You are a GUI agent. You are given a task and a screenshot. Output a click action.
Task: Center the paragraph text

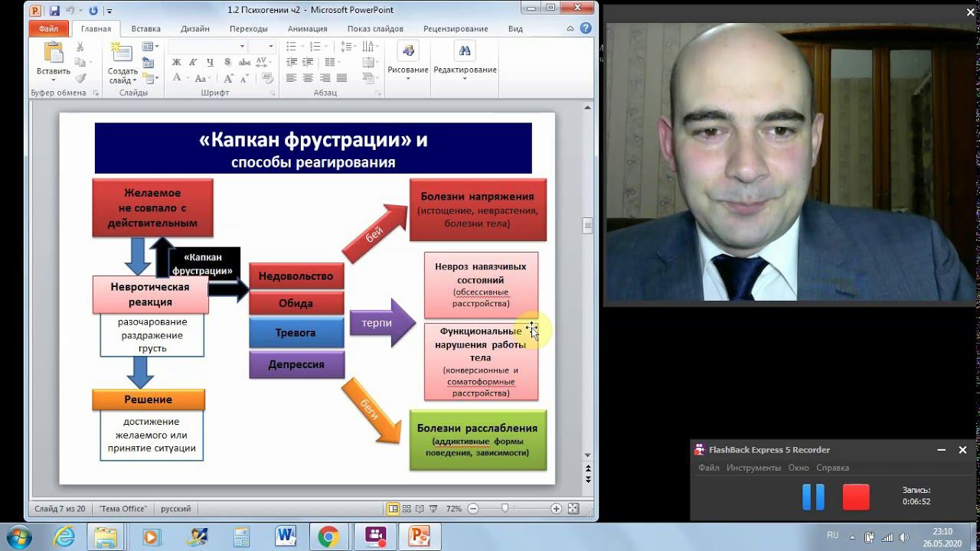(x=308, y=78)
